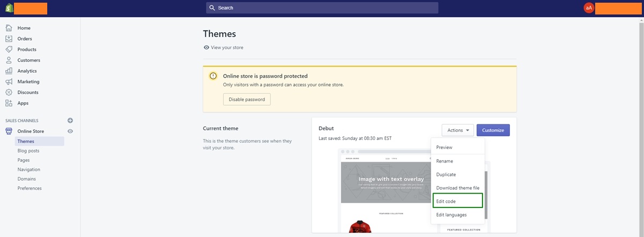This screenshot has height=237, width=644.
Task: Click the Discounts badge icon
Action: [9, 92]
